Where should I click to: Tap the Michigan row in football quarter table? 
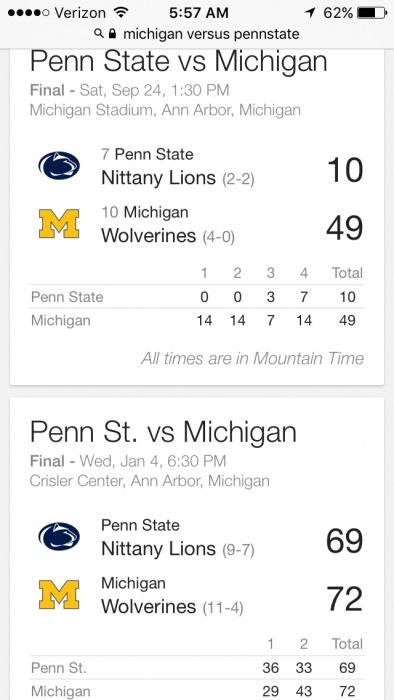(197, 321)
